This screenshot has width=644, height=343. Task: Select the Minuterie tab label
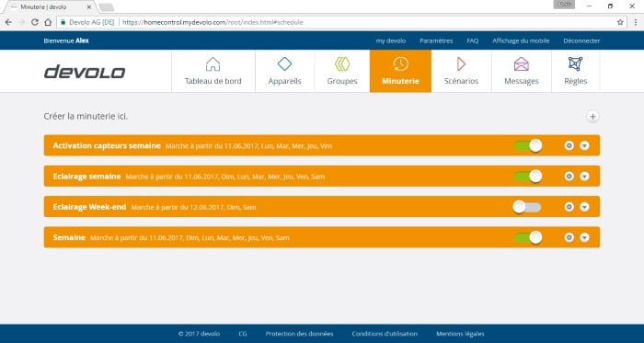pos(400,81)
